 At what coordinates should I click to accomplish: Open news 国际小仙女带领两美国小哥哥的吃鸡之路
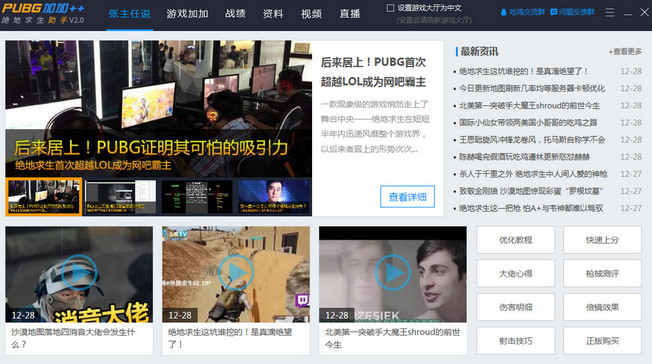click(x=528, y=123)
